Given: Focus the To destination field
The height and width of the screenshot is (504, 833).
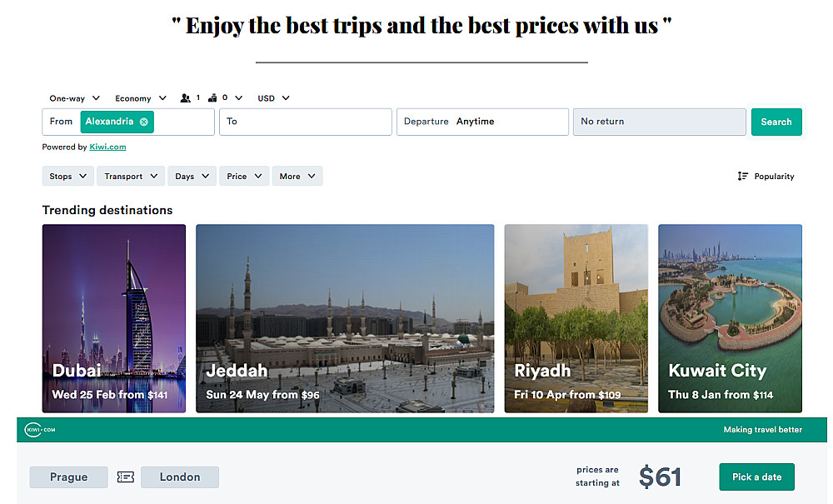Looking at the screenshot, I should click(x=306, y=122).
